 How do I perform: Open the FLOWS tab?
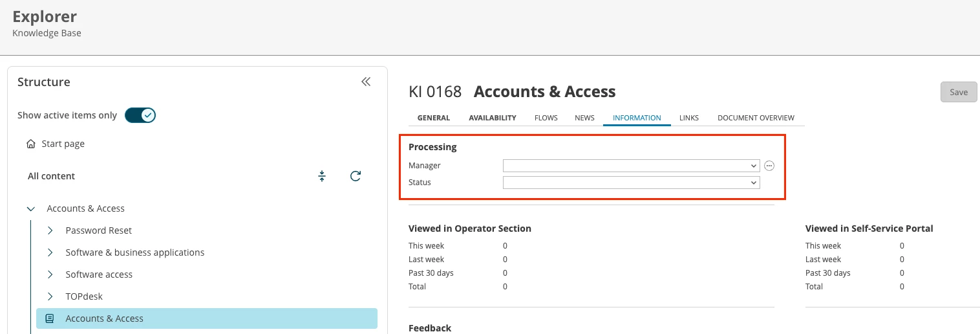tap(546, 118)
